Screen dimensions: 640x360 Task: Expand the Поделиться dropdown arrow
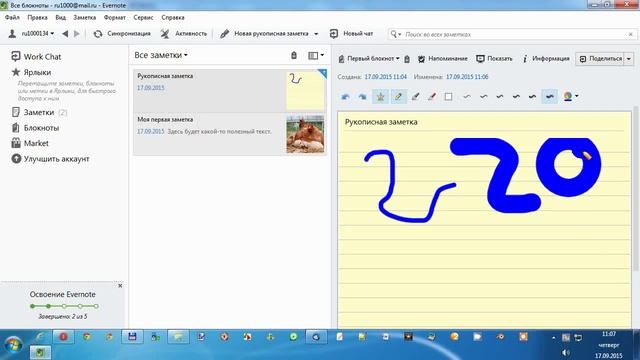click(629, 59)
